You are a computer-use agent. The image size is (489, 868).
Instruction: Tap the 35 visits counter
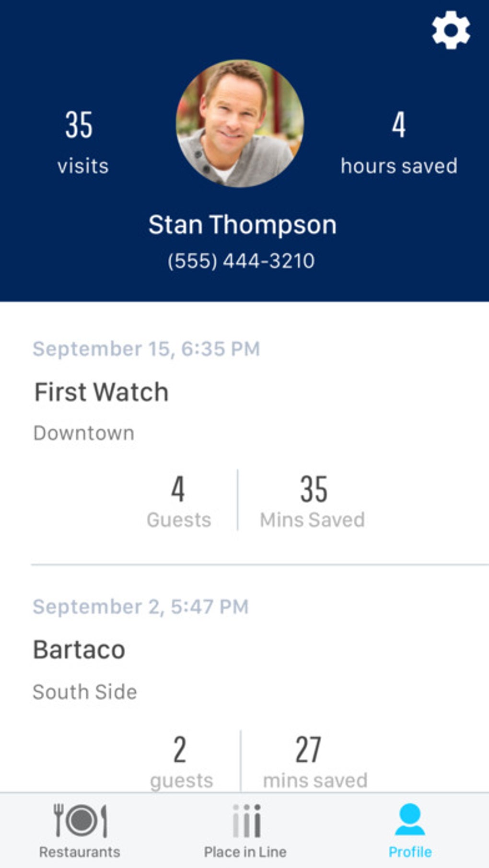click(81, 142)
